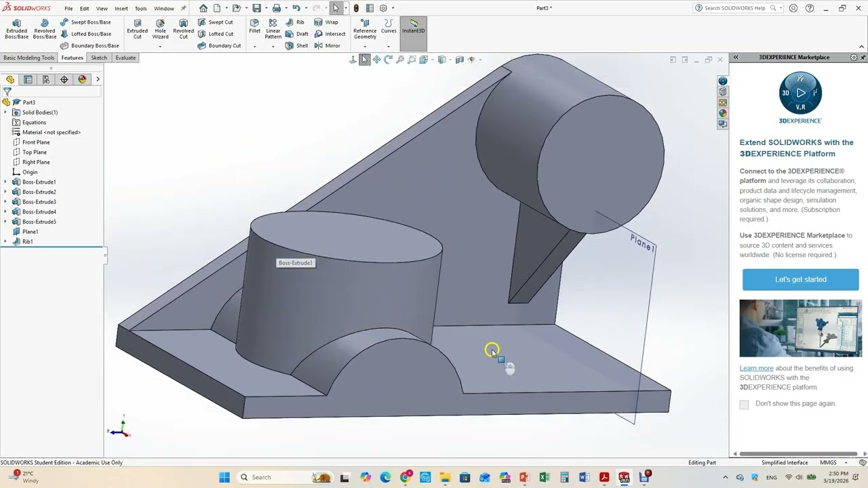
Task: Check "Don't show this page again" box
Action: point(744,404)
